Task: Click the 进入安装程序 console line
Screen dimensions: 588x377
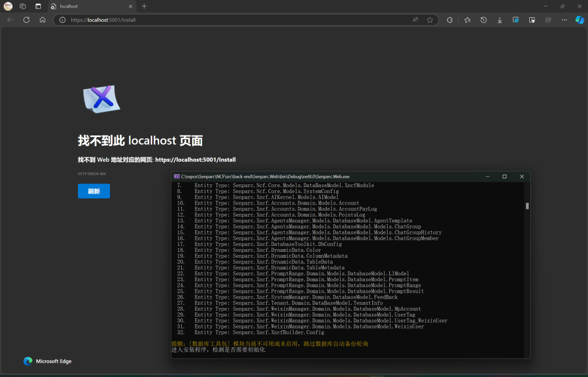Action: click(218, 350)
